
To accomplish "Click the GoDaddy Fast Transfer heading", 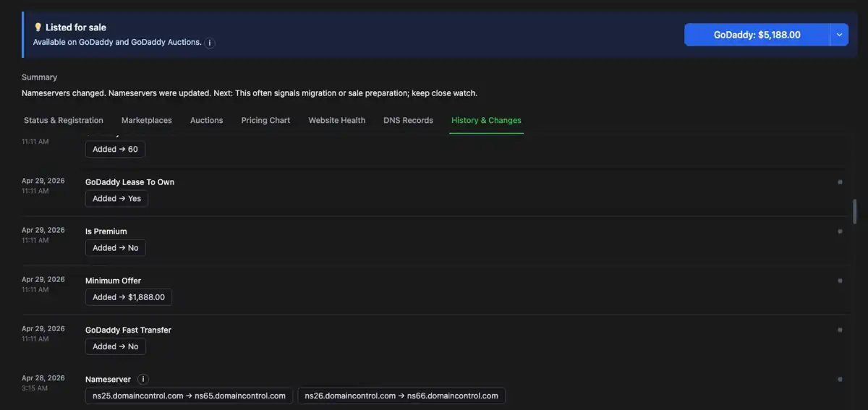I will coord(128,330).
